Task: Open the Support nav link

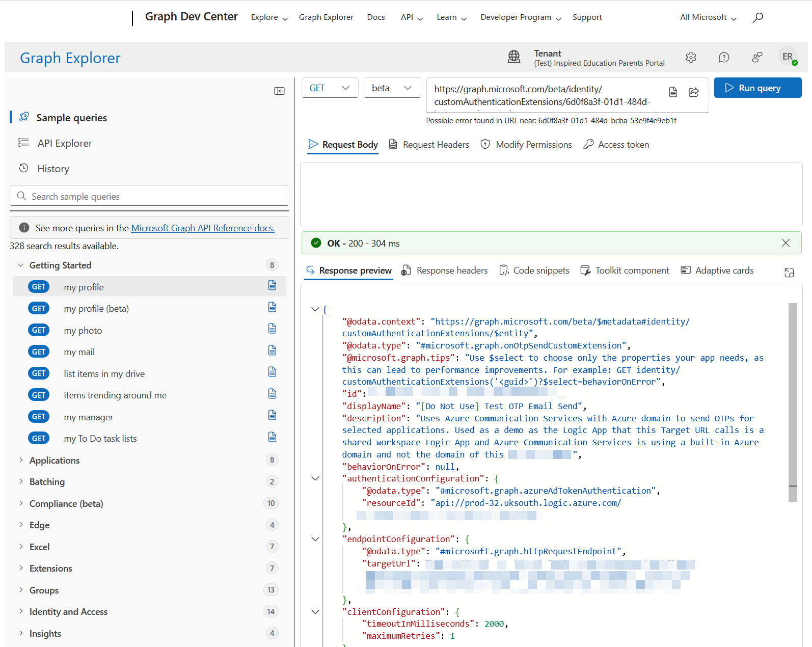Action: point(587,17)
